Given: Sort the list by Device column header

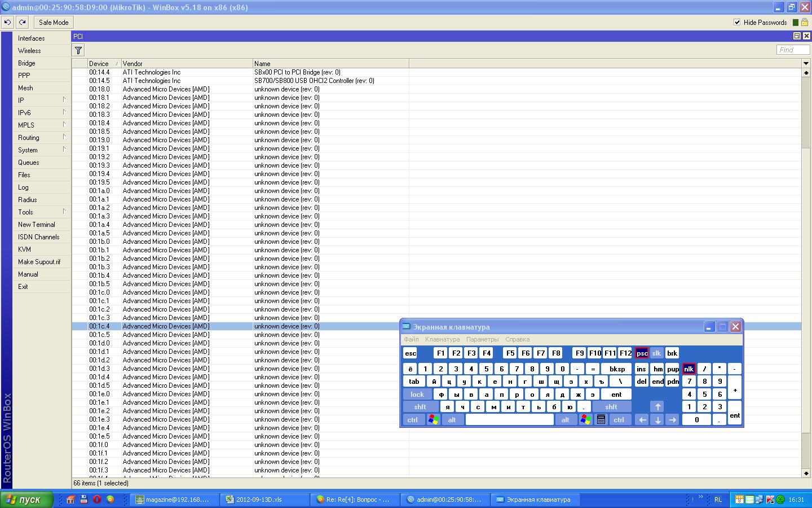Looking at the screenshot, I should coord(104,64).
